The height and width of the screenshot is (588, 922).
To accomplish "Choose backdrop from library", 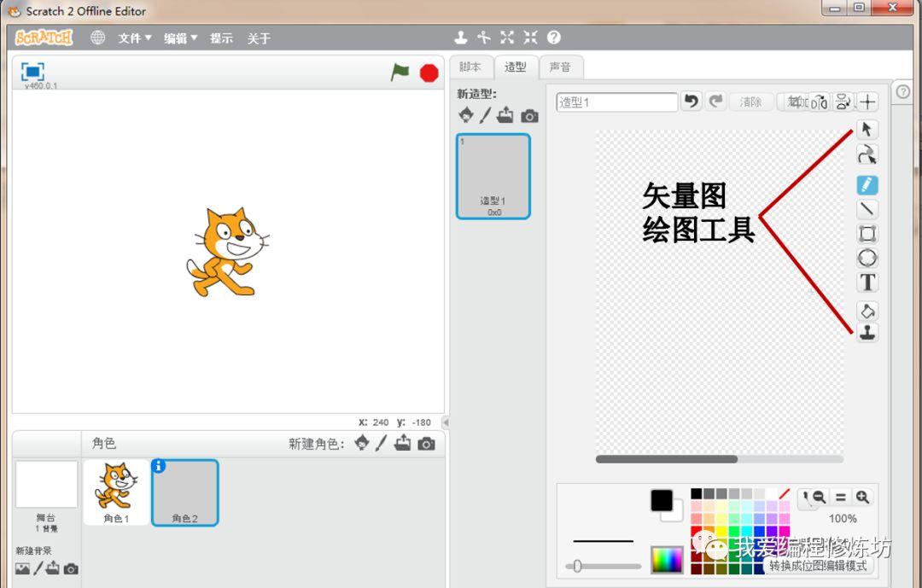I will (22, 568).
